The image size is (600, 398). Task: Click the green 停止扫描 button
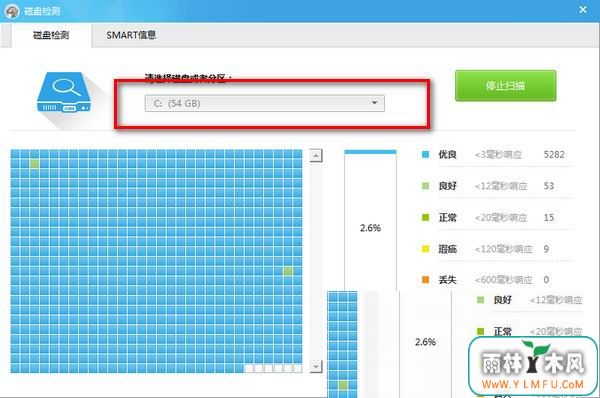(505, 85)
